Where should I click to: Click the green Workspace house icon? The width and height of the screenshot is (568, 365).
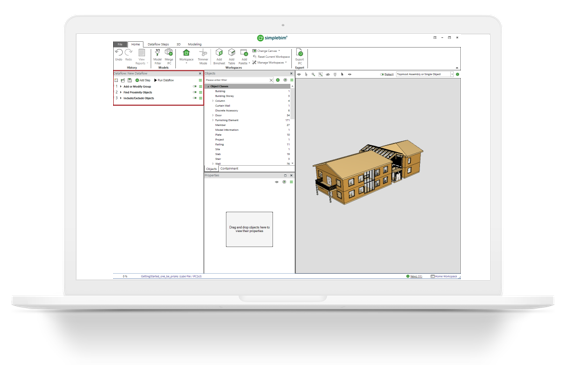186,53
